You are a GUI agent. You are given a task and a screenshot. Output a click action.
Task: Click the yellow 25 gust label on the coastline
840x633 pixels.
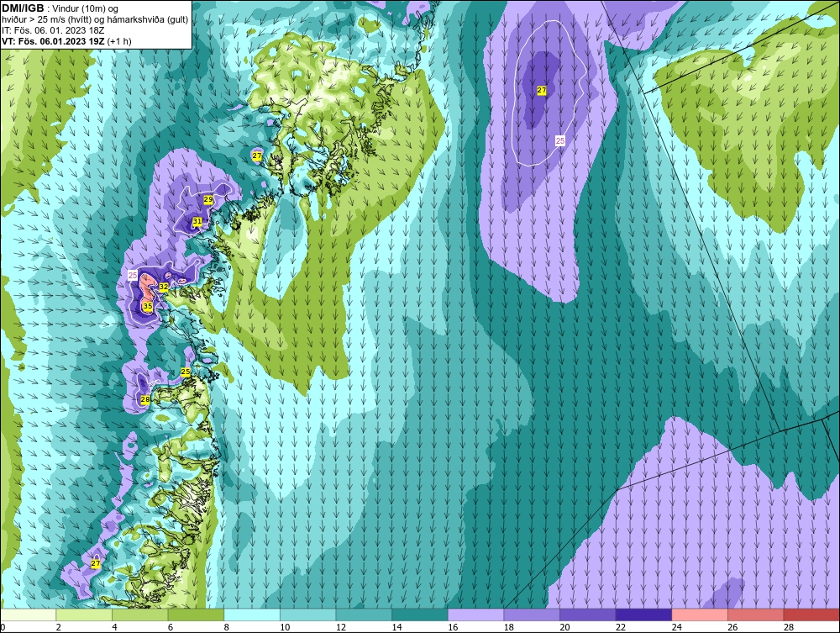[186, 372]
